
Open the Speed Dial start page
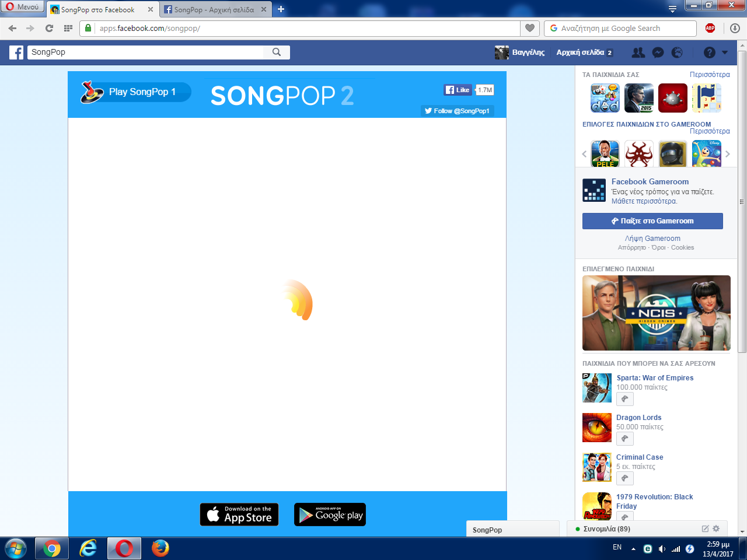68,28
